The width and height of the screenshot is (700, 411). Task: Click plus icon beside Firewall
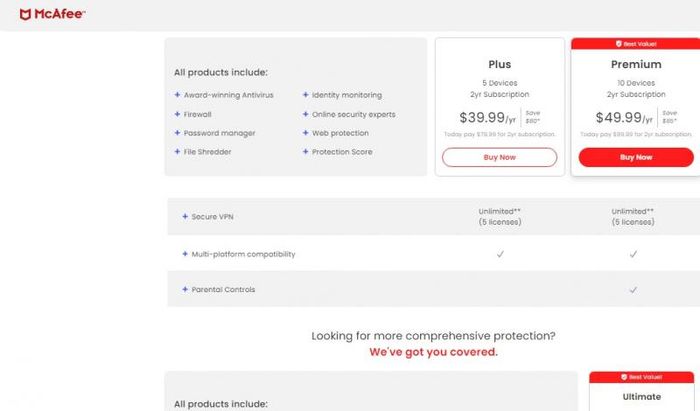tap(177, 114)
